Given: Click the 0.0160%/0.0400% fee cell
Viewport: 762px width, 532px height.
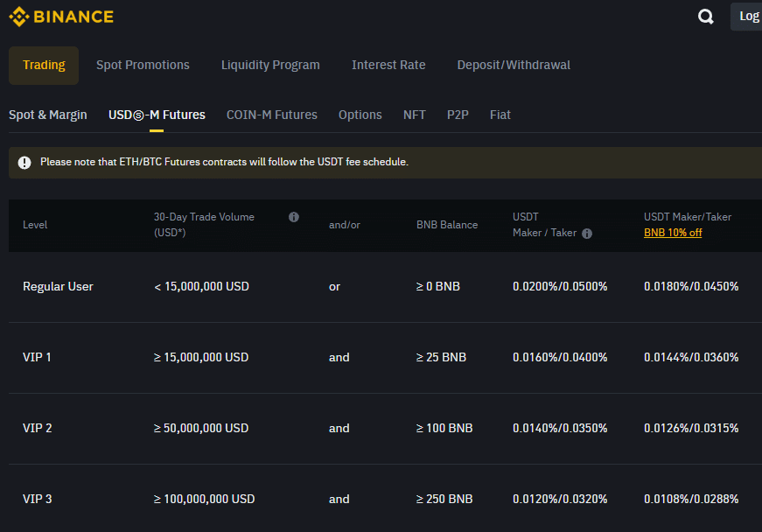Looking at the screenshot, I should 560,358.
